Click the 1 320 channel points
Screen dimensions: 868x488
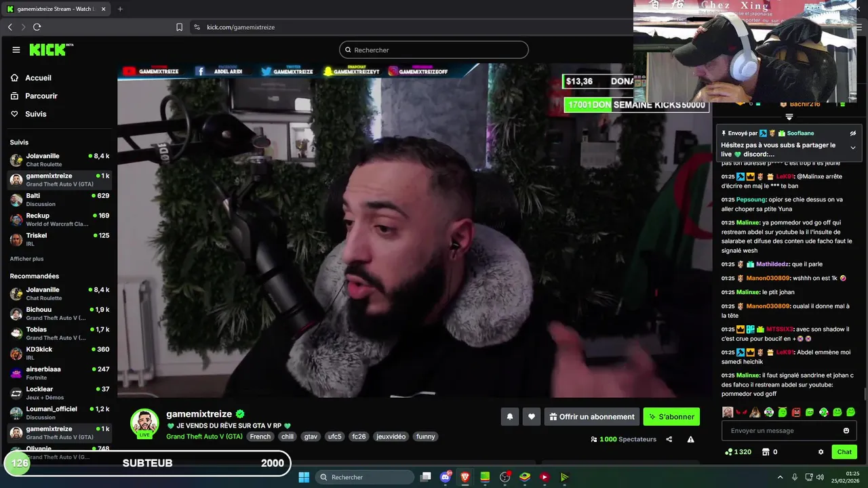[738, 451]
